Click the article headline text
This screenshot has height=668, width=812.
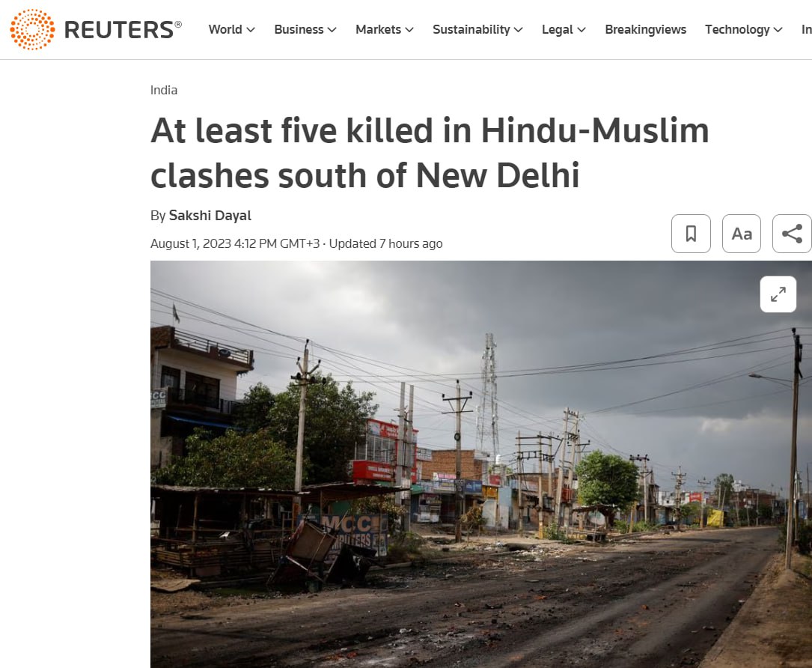click(430, 153)
